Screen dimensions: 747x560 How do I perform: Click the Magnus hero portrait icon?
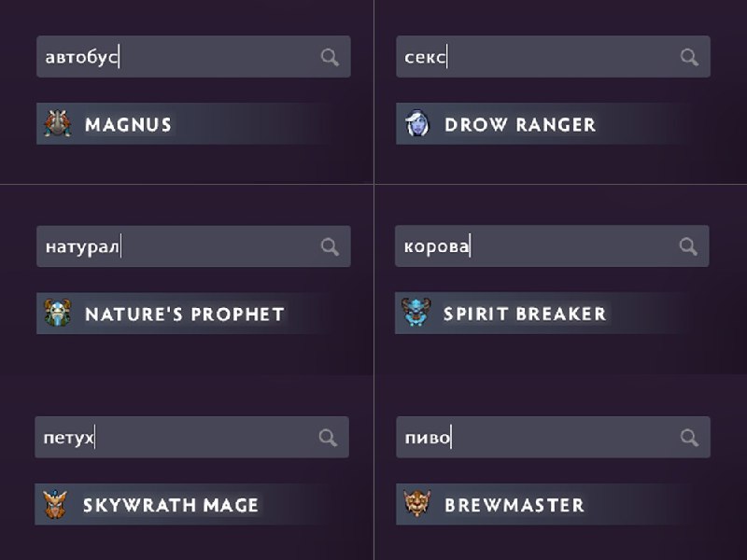[57, 124]
